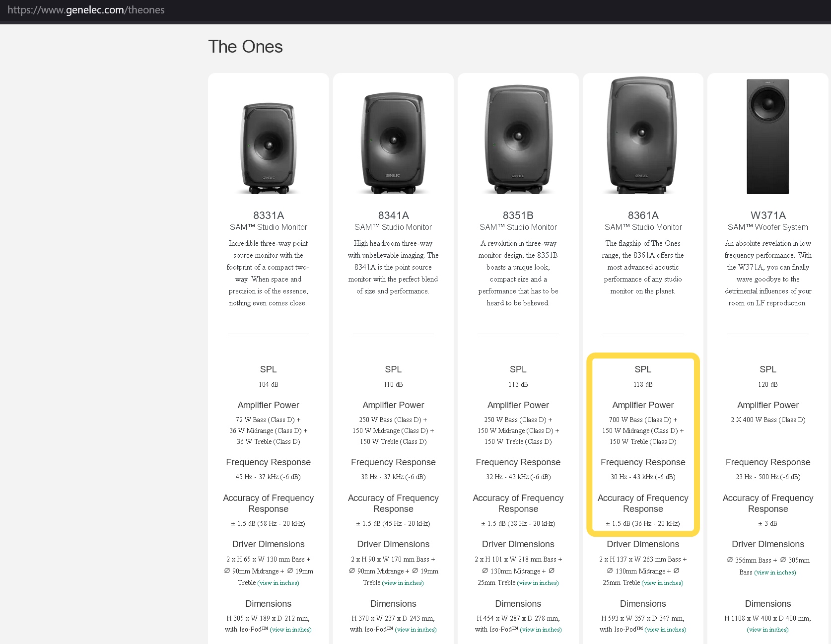This screenshot has width=831, height=644.
Task: Click the 8361A product name heading
Action: tap(643, 215)
